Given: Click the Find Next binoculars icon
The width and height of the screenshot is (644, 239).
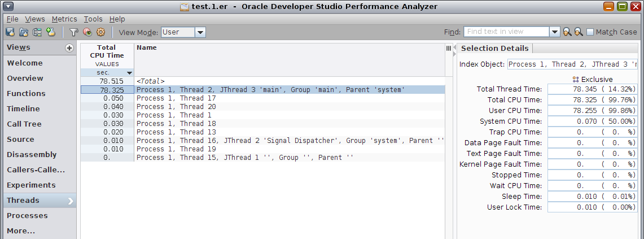Looking at the screenshot, I should point(578,32).
